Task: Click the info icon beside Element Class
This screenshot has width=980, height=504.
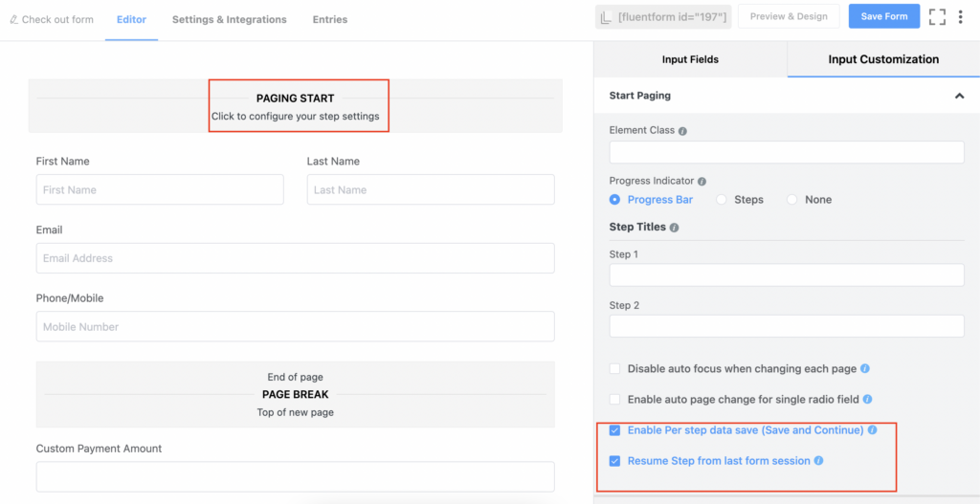Action: coord(682,131)
